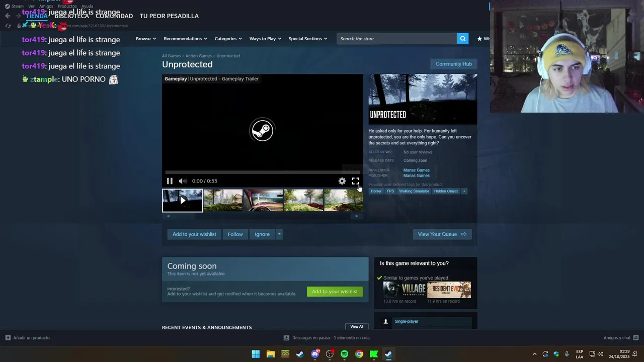This screenshot has width=644, height=362.
Task: Click View All events button
Action: point(357,327)
